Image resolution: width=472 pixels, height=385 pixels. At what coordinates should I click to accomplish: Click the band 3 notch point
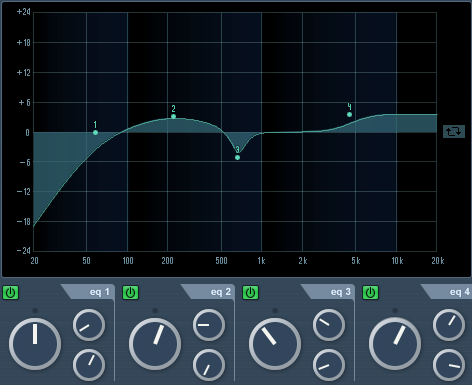(x=237, y=157)
